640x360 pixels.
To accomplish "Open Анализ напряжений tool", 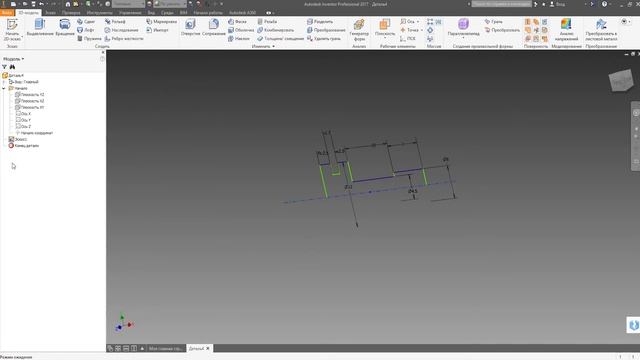I will tap(566, 30).
